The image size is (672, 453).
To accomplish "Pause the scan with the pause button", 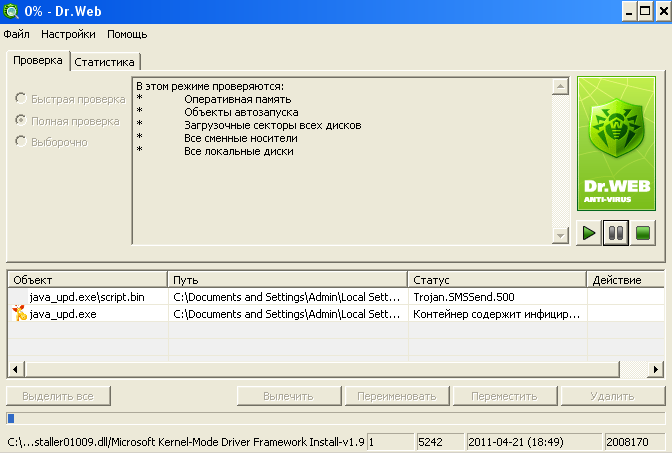I will tap(616, 233).
